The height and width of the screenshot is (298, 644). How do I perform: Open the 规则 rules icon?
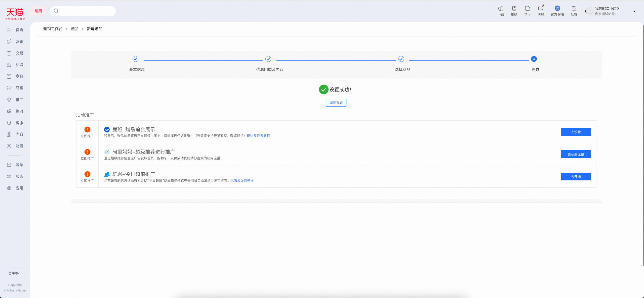tap(514, 9)
